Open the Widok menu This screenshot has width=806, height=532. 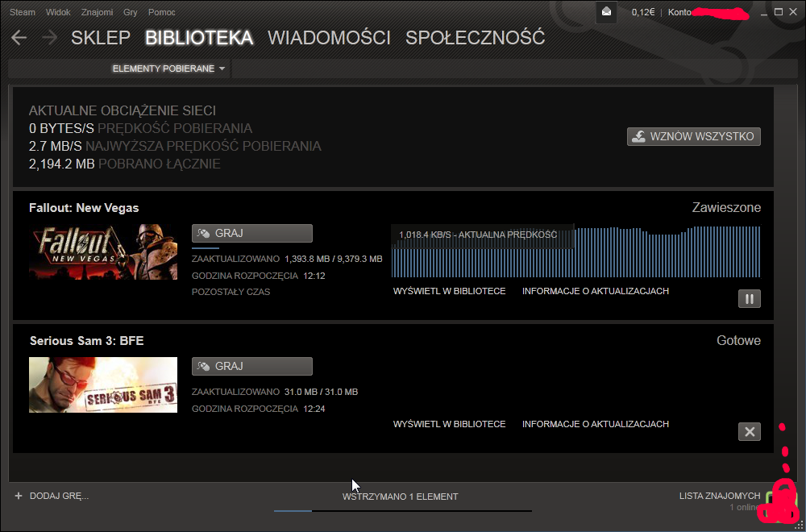(x=58, y=12)
